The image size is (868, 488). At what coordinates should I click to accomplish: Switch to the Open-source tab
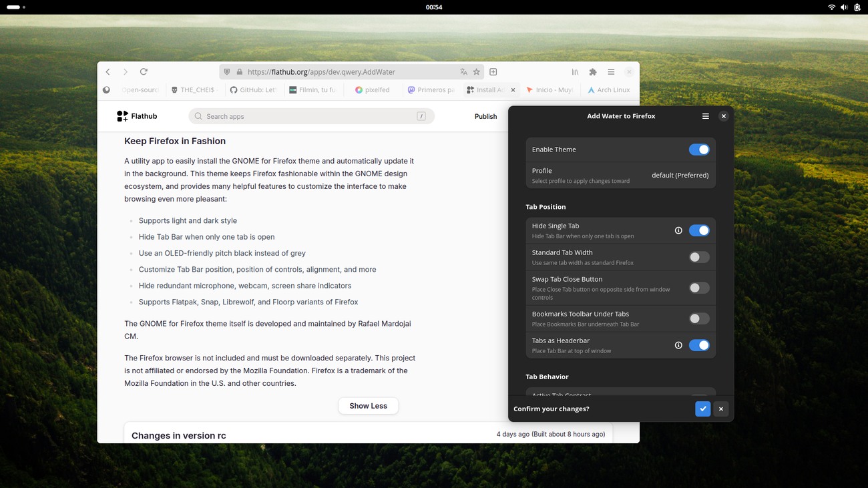(x=140, y=90)
